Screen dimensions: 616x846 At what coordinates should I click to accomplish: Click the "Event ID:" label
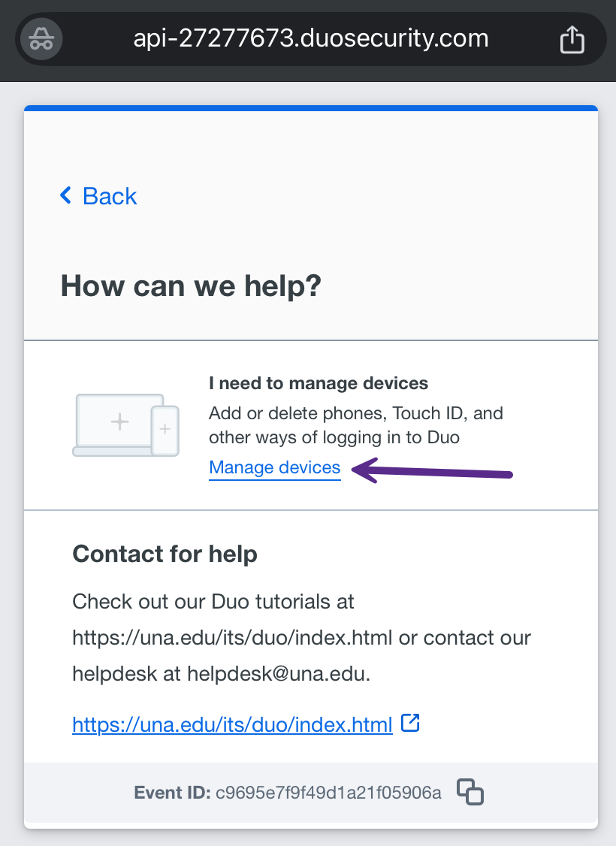tap(172, 792)
